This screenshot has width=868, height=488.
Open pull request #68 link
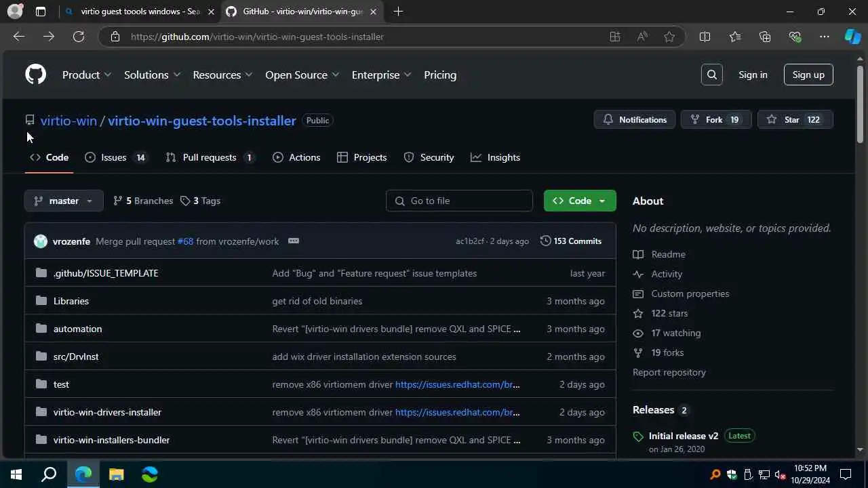pos(185,241)
